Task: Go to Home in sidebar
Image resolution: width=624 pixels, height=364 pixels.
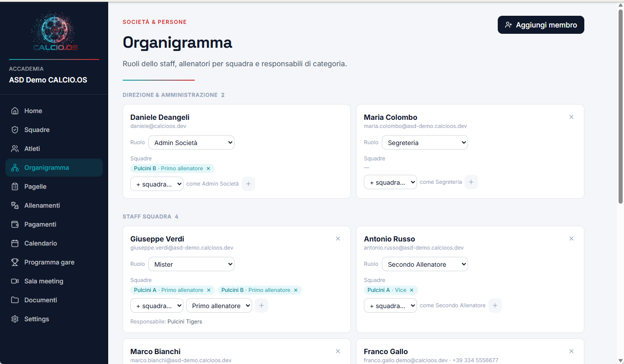Action: pos(54,111)
